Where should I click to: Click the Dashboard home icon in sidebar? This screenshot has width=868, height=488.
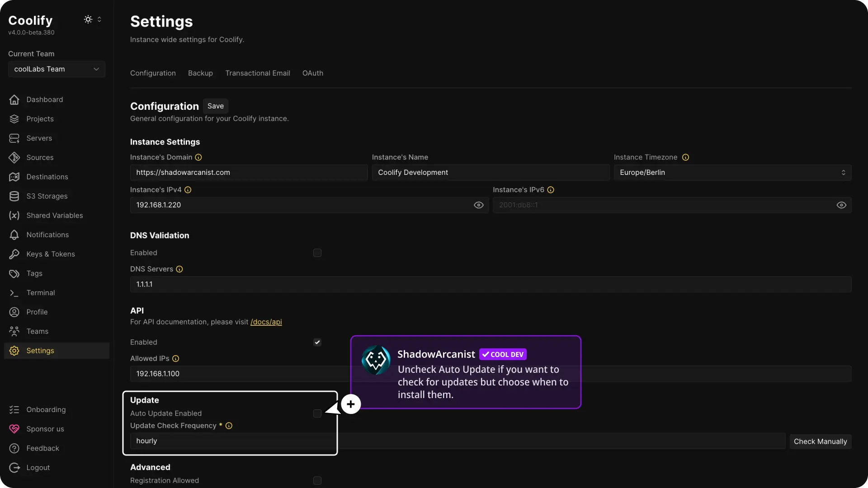[14, 99]
